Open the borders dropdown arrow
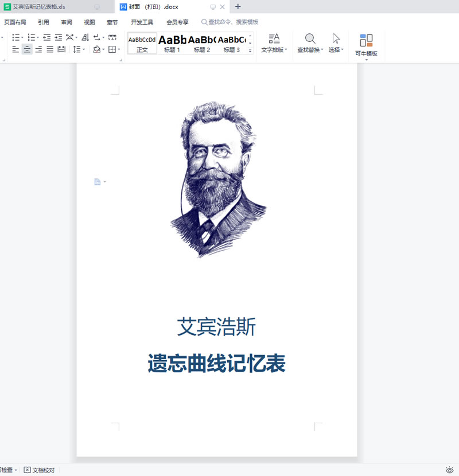Image resolution: width=459 pixels, height=476 pixels. 119,50
